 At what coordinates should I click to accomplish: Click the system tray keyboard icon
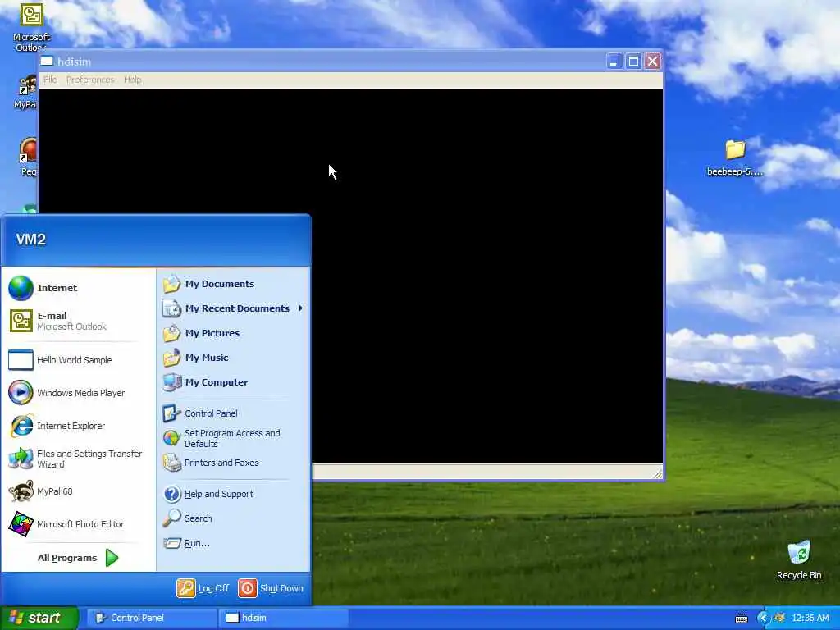pos(742,619)
